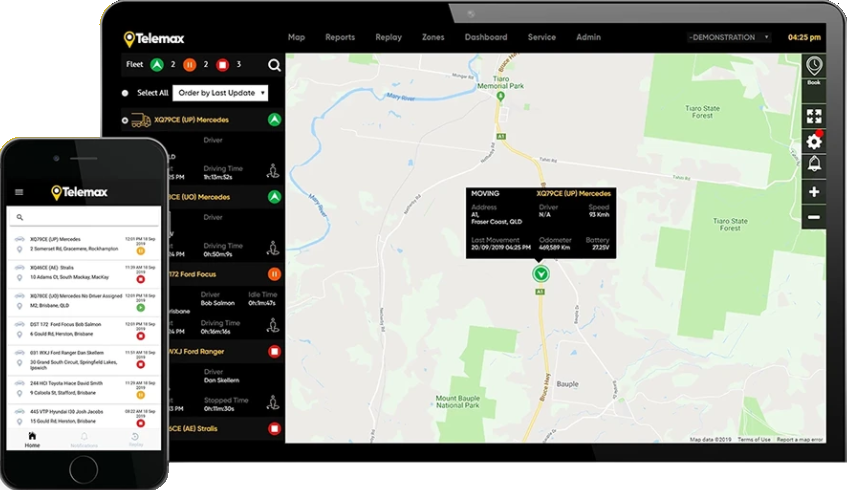
Task: Click XQ79CE (UP) Mercedes link in map popup
Action: (574, 193)
